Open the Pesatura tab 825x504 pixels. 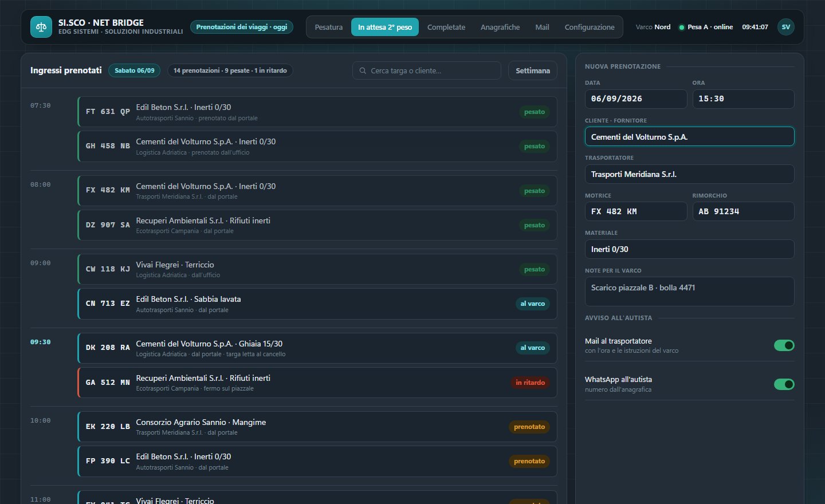[x=329, y=27]
